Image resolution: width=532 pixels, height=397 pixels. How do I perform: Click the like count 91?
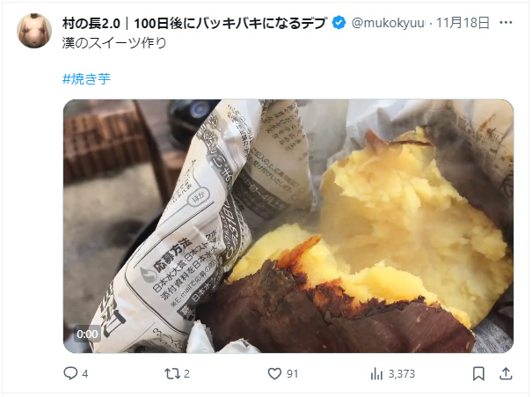(293, 374)
